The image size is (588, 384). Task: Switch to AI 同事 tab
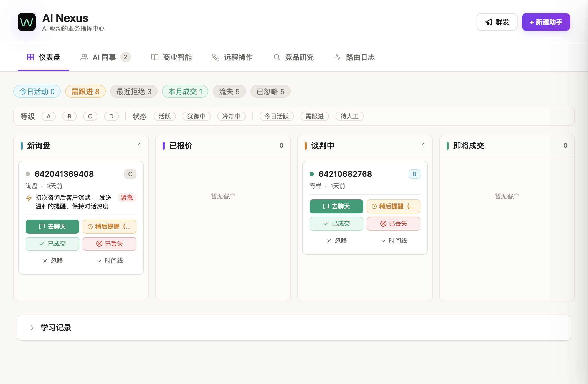click(x=105, y=57)
